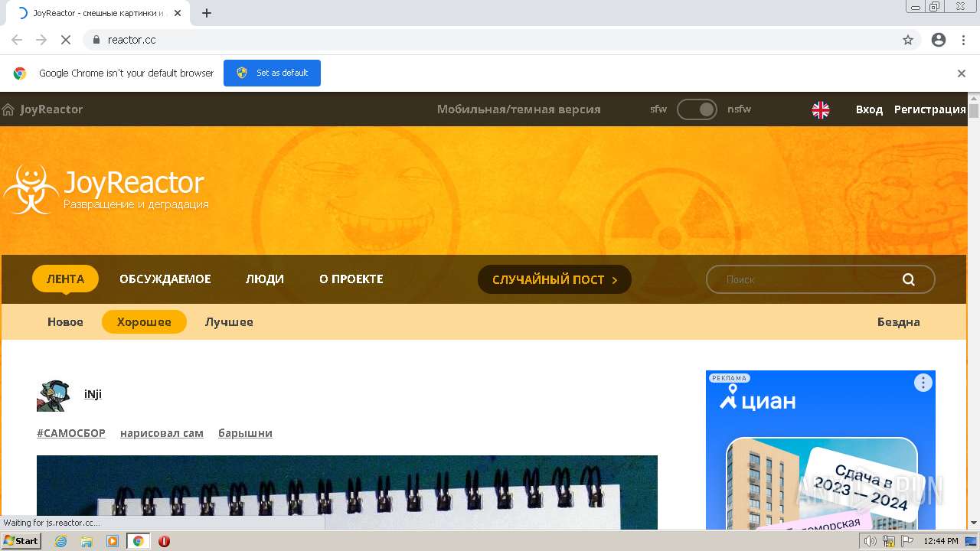Click the JoyReactor biohazard logo

[x=31, y=189]
